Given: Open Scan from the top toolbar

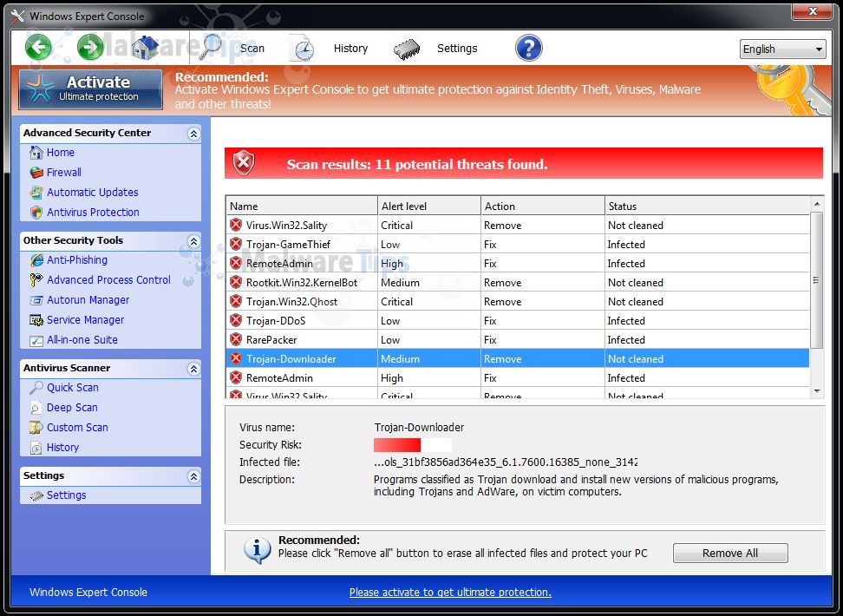Looking at the screenshot, I should (252, 49).
